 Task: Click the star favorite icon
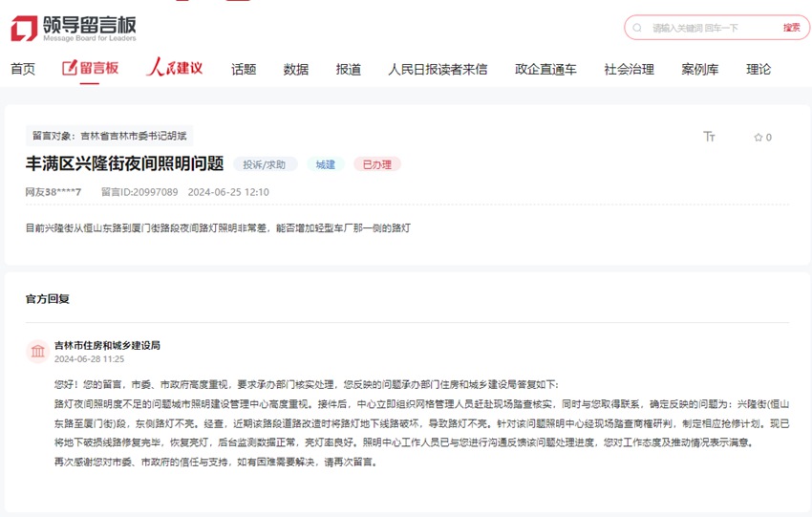[x=759, y=138]
